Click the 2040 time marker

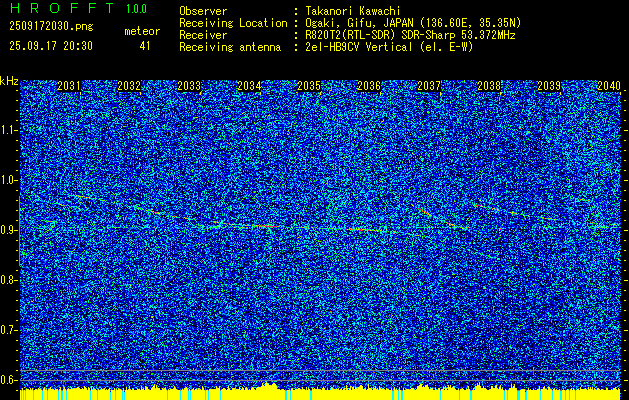[609, 86]
